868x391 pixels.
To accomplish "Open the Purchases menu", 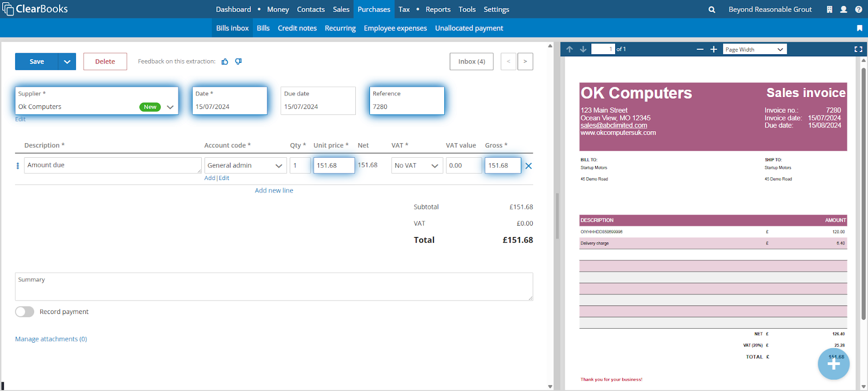I will click(374, 9).
